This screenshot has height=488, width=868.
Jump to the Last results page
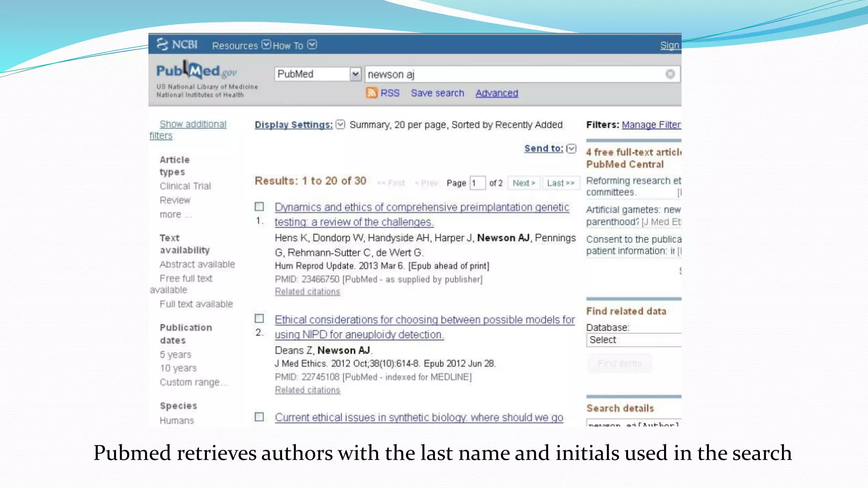tap(561, 183)
